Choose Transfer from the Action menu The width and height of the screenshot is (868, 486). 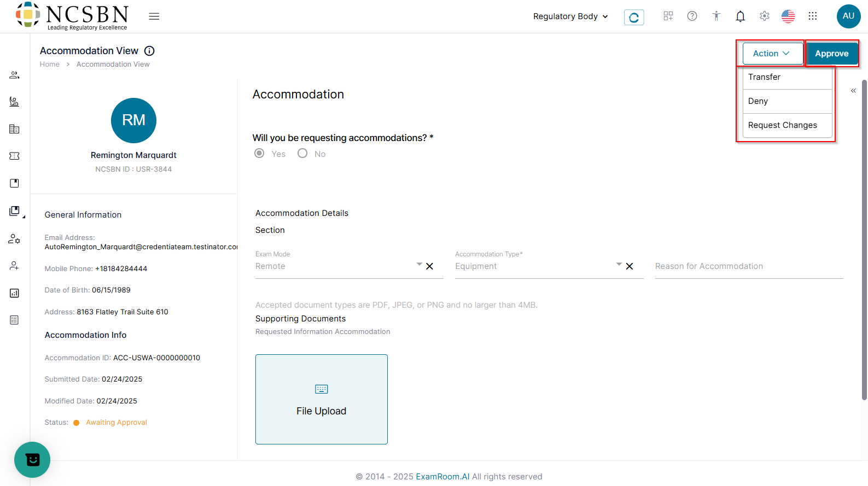764,77
